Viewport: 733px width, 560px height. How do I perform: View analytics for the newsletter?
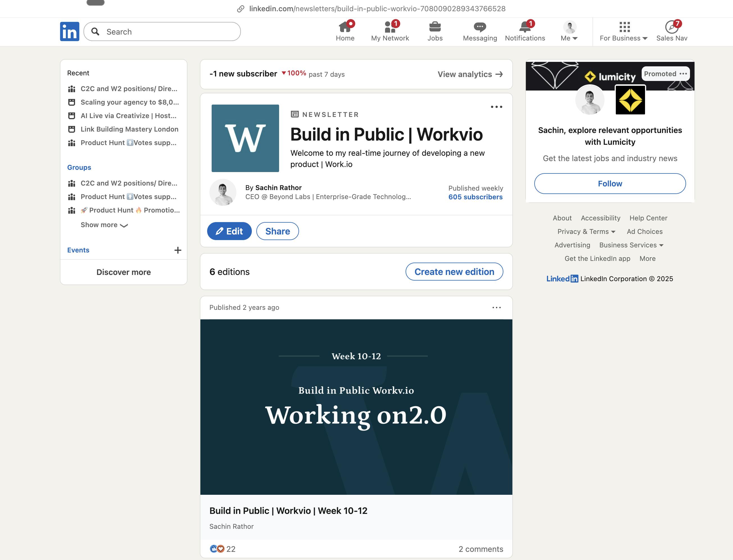coord(470,74)
